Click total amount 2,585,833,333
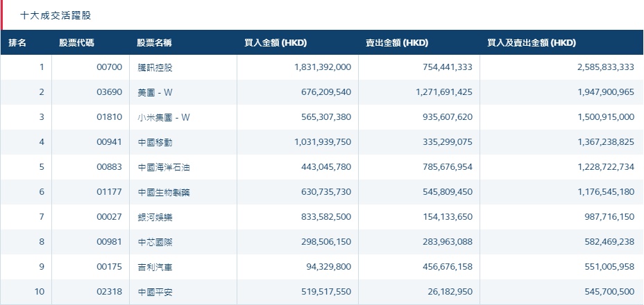 [606, 67]
